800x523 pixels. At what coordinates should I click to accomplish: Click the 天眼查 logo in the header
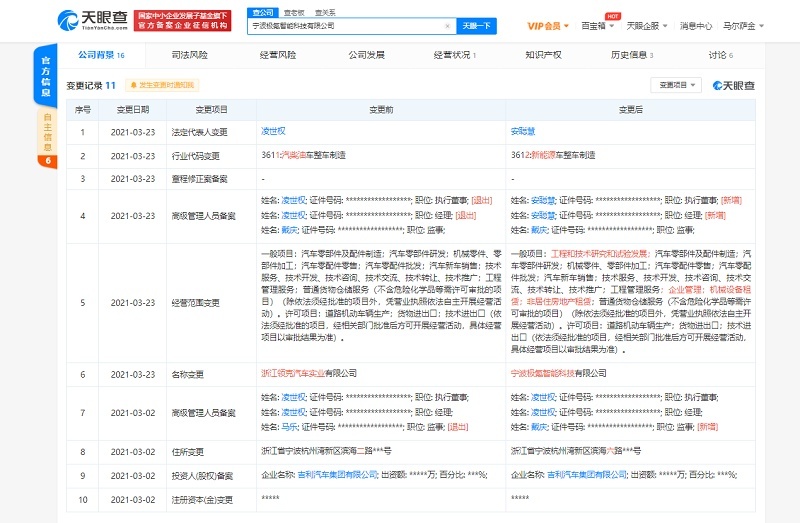pyautogui.click(x=92, y=20)
